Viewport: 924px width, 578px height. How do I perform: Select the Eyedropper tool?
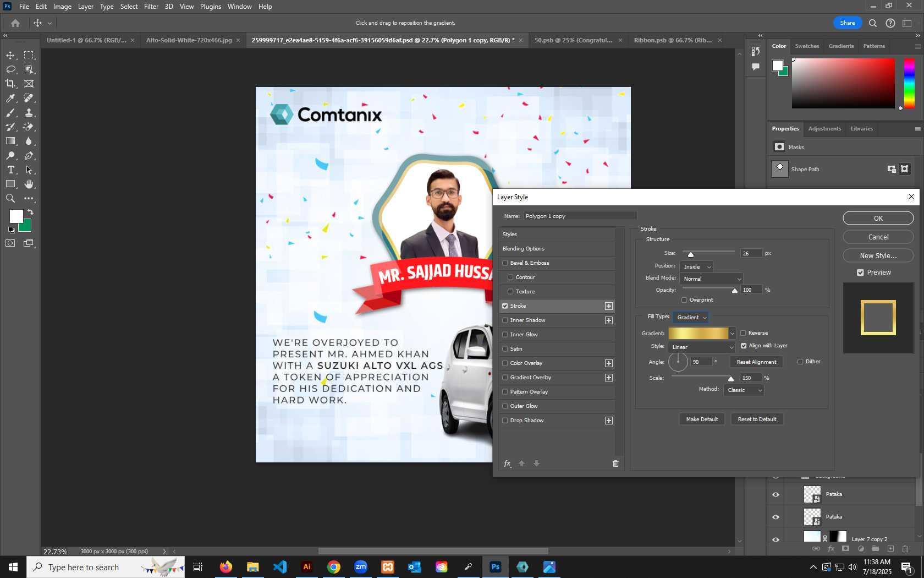pos(10,98)
